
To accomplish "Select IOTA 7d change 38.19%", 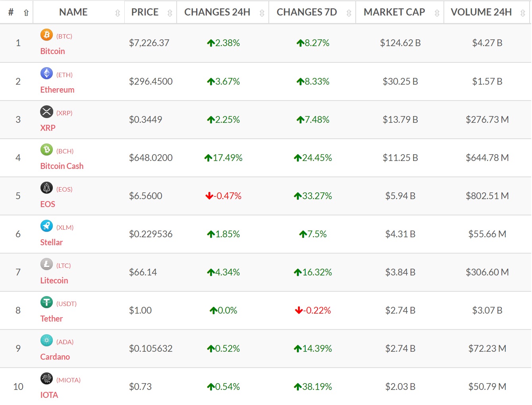I will [x=313, y=387].
